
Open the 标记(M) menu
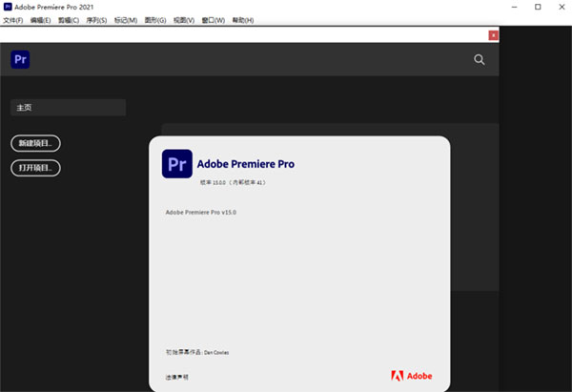point(126,20)
